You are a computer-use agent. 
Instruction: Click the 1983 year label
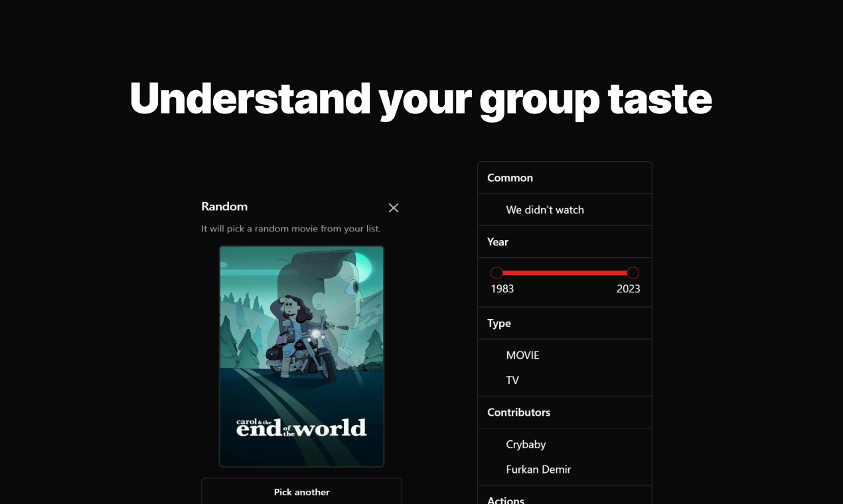(502, 288)
